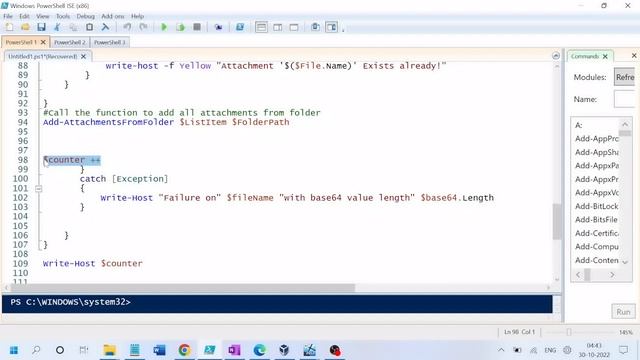
Task: Click the Run button in Commands pane
Action: tap(623, 312)
